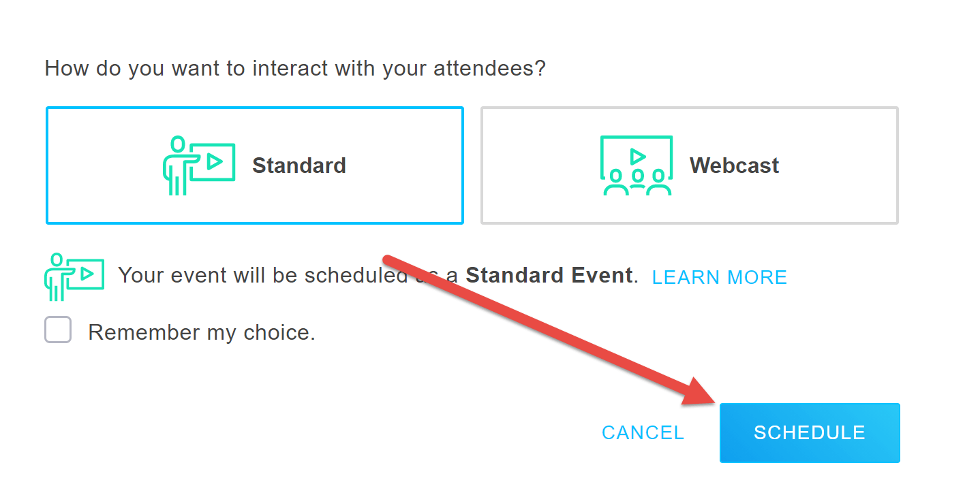Switch to the Webcast event type

point(690,165)
